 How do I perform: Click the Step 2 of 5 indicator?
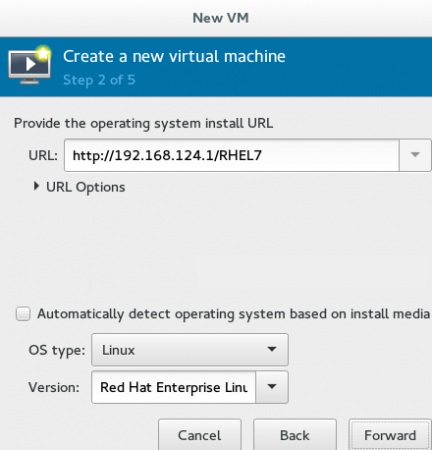(x=99, y=80)
